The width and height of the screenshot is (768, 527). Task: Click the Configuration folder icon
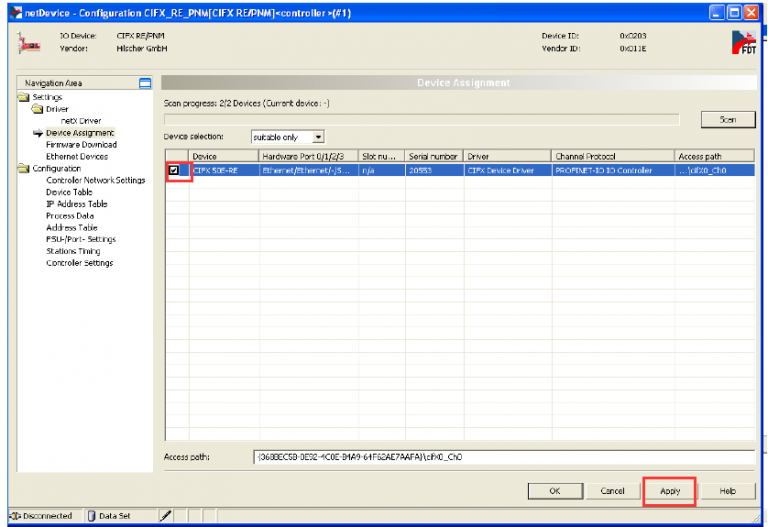pos(24,169)
